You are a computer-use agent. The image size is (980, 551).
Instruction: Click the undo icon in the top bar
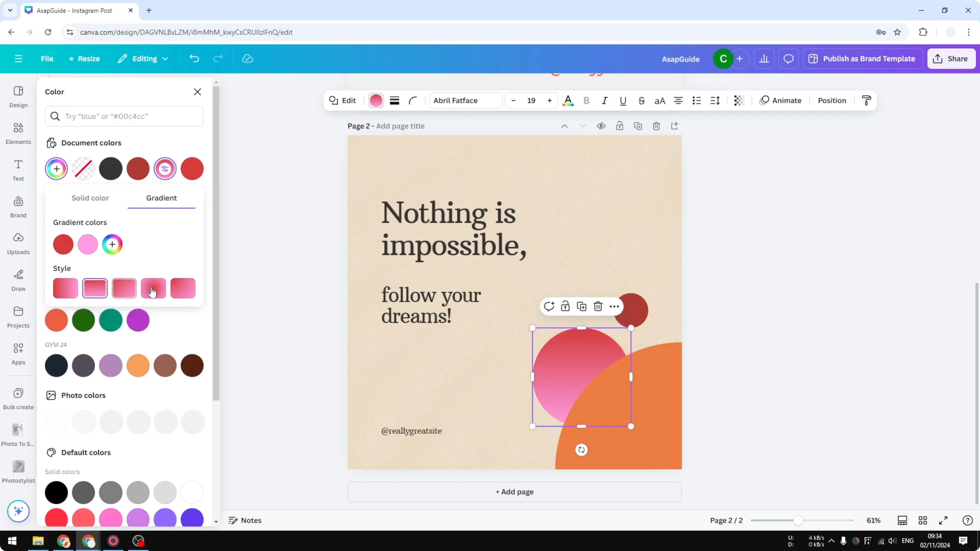point(194,58)
